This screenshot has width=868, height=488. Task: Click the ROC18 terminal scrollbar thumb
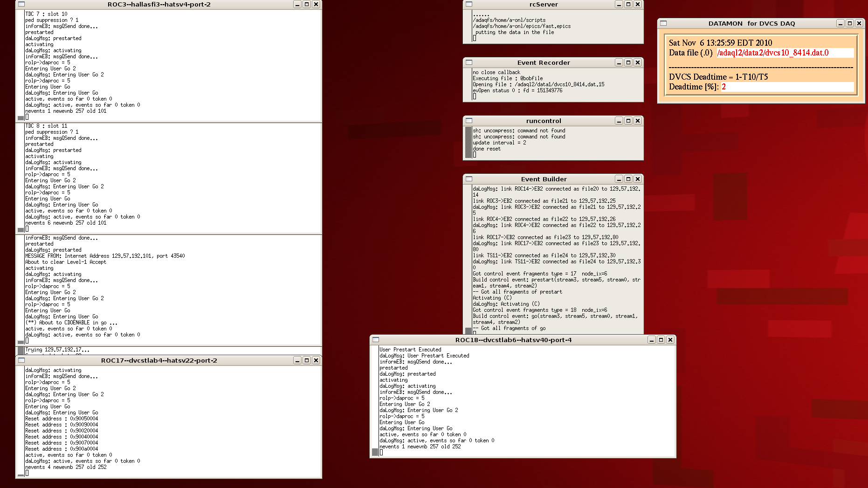tap(375, 451)
